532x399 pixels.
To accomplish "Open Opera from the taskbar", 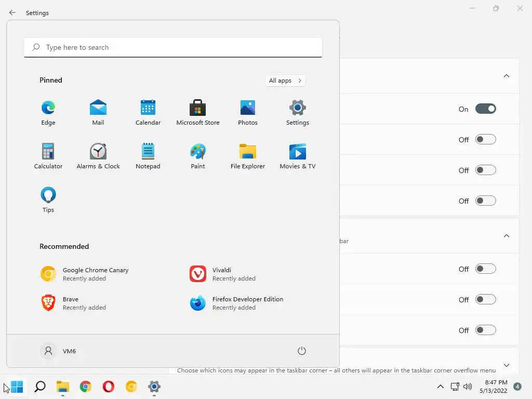I will (x=108, y=387).
